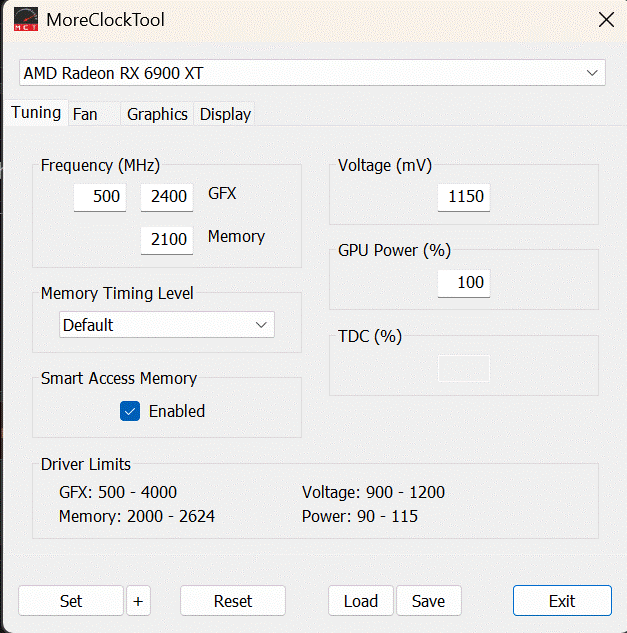The image size is (627, 633).
Task: Click the Voltage field showing 1150
Action: click(x=464, y=197)
